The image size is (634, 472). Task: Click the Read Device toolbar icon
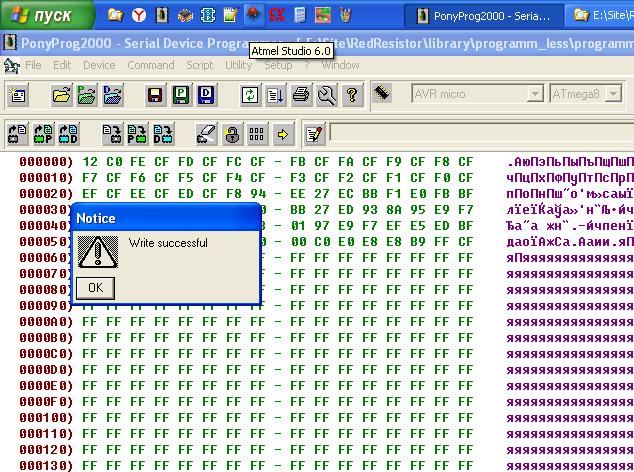pyautogui.click(x=17, y=134)
